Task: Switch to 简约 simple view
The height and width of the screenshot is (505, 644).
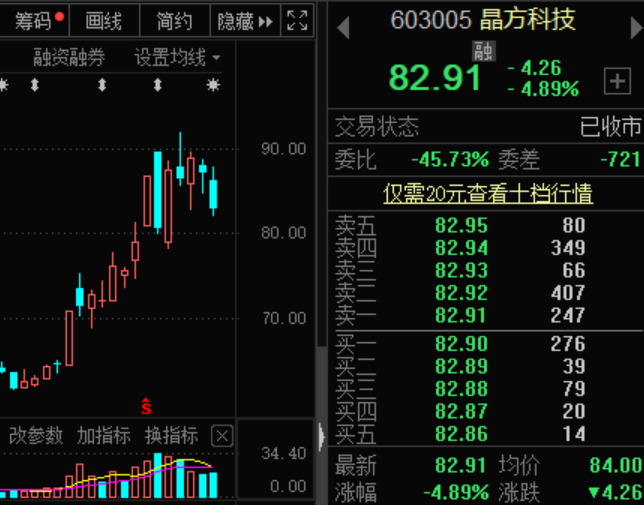Action: 175,21
